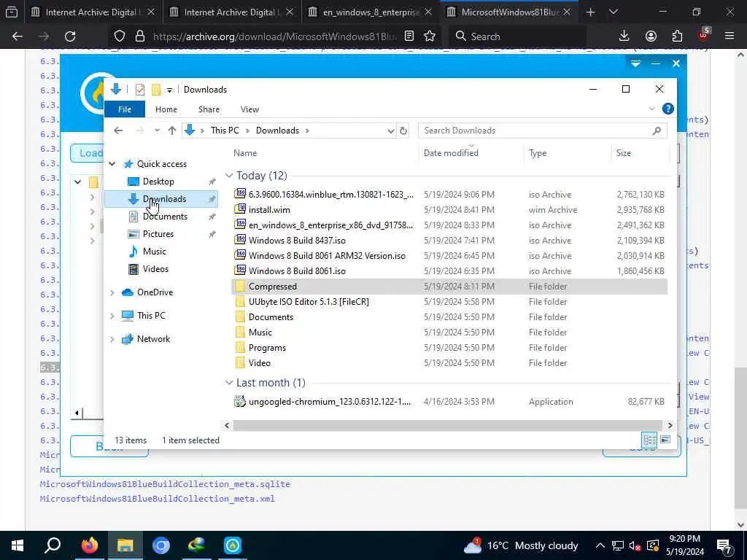747x560 pixels.
Task: Open new tab in Firefox
Action: (x=590, y=12)
